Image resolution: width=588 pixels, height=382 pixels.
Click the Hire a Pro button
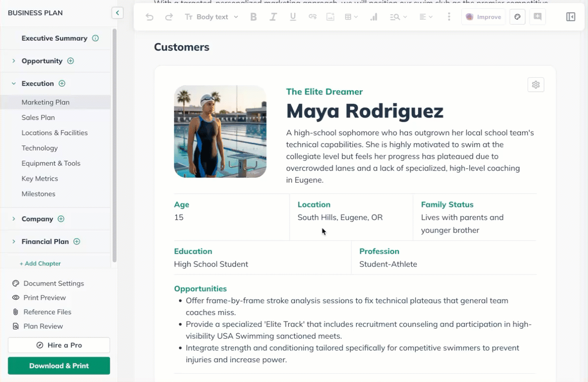[59, 345]
